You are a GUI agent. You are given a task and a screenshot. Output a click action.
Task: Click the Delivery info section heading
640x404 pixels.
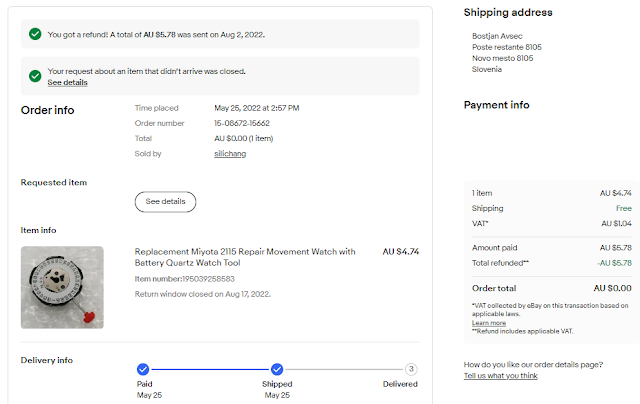tap(47, 360)
